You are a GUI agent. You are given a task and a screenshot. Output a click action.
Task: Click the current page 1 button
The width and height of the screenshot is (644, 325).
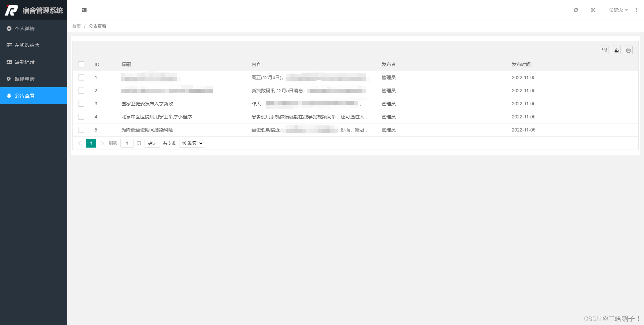(91, 143)
